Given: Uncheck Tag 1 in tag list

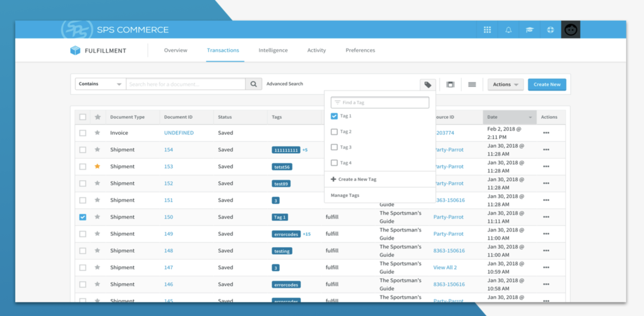Looking at the screenshot, I should tap(334, 116).
